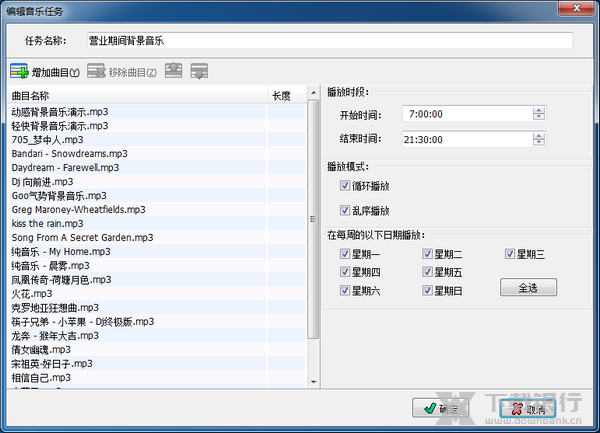Viewport: 600px width, 433px height.
Task: Move selected track down with the toolbar icon
Action: 199,72
